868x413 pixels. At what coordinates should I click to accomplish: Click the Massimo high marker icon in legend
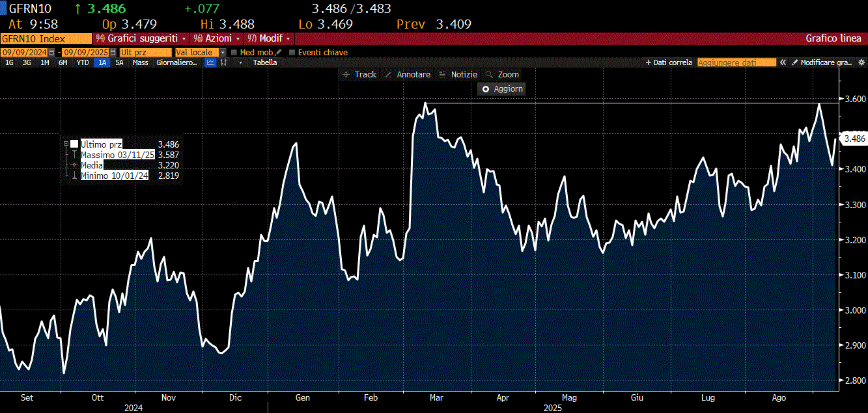[75, 155]
